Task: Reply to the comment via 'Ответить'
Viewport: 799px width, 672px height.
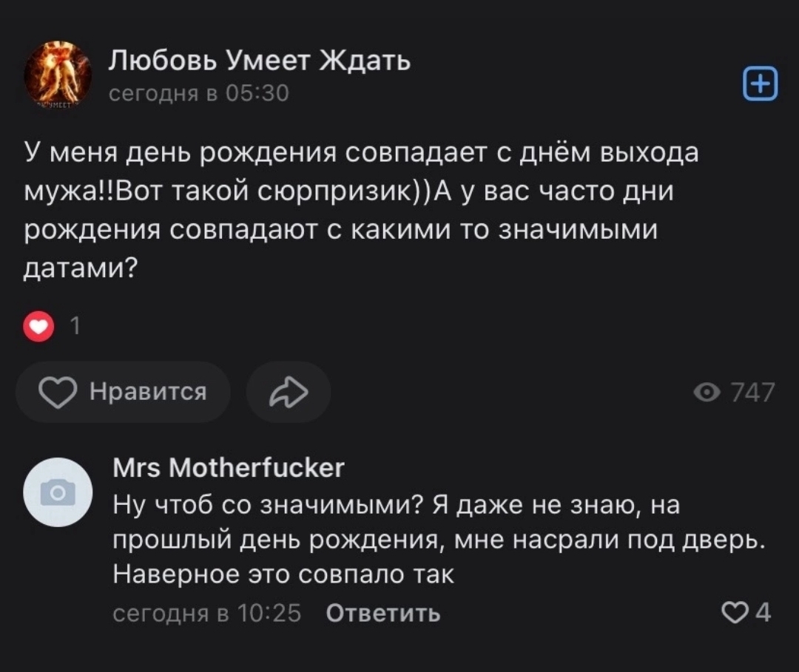Action: [382, 613]
